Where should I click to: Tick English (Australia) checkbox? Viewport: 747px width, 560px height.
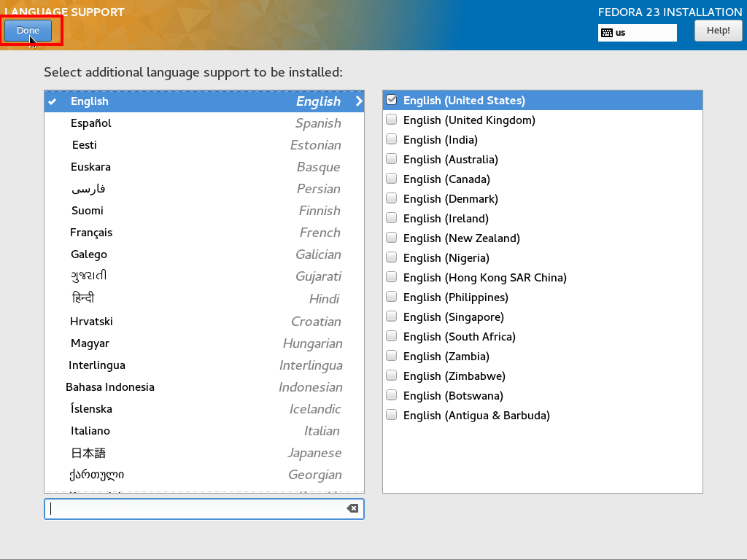coord(392,159)
